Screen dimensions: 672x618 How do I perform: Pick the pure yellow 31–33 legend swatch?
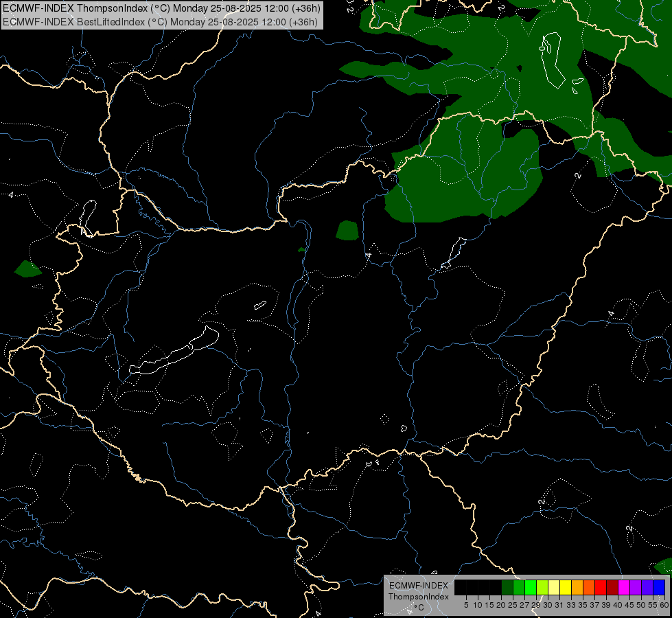pyautogui.click(x=566, y=587)
